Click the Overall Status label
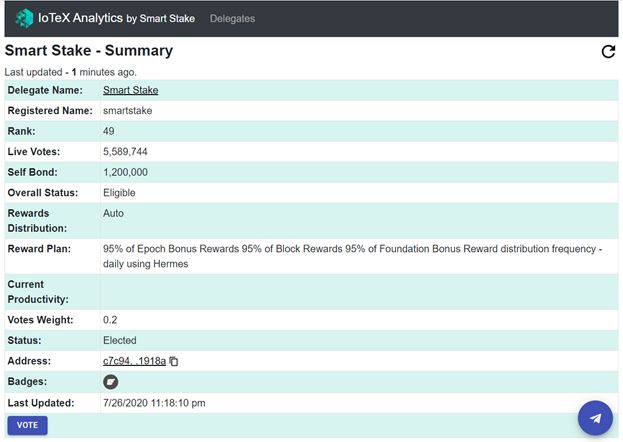This screenshot has height=442, width=623. (43, 193)
